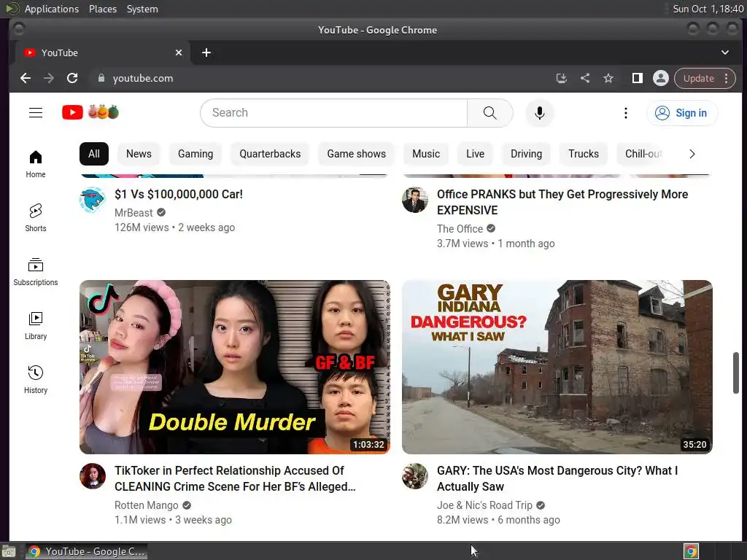
Task: Open Rotten Mango channel name link
Action: click(146, 505)
